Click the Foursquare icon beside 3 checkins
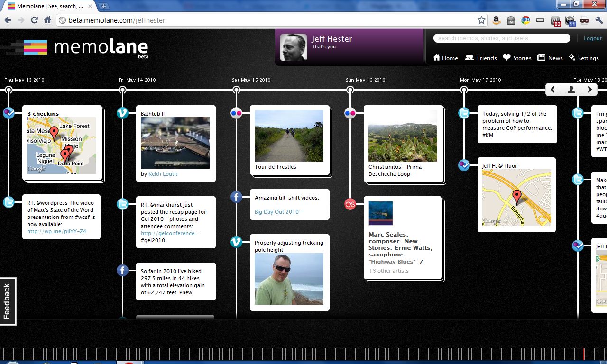 (9, 113)
